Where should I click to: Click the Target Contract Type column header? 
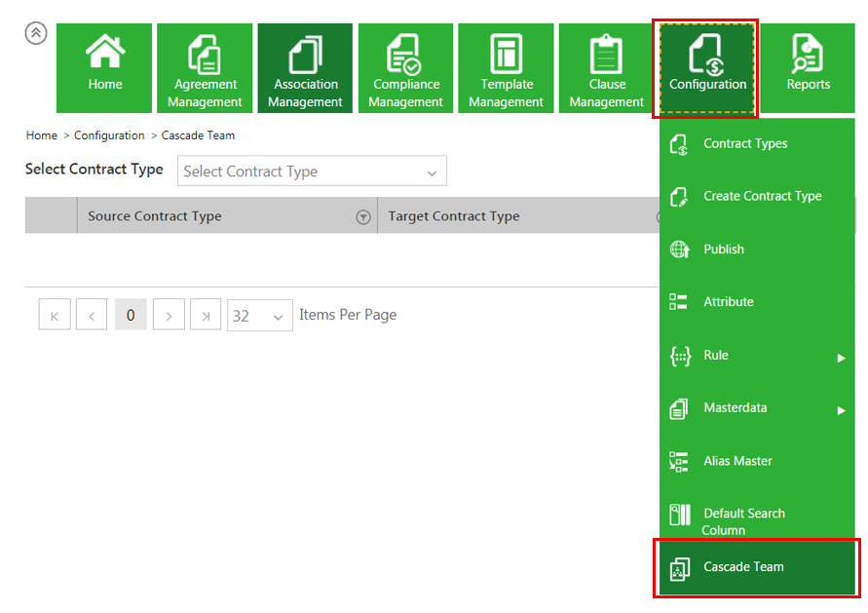pyautogui.click(x=454, y=216)
